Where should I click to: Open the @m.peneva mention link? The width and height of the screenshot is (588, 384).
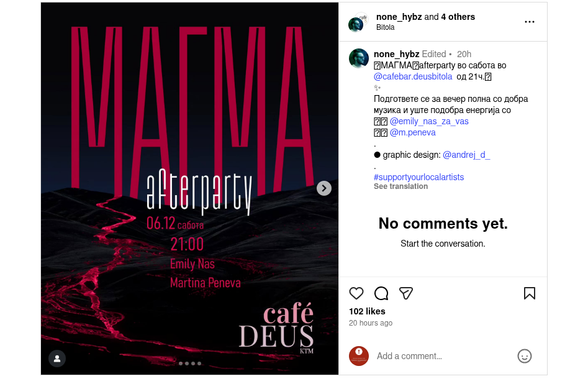(412, 132)
